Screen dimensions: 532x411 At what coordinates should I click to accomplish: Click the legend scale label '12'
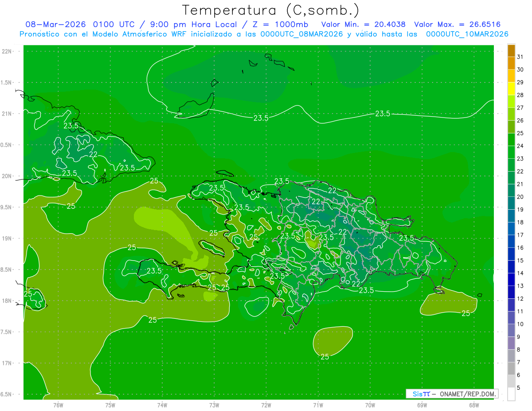(520, 299)
